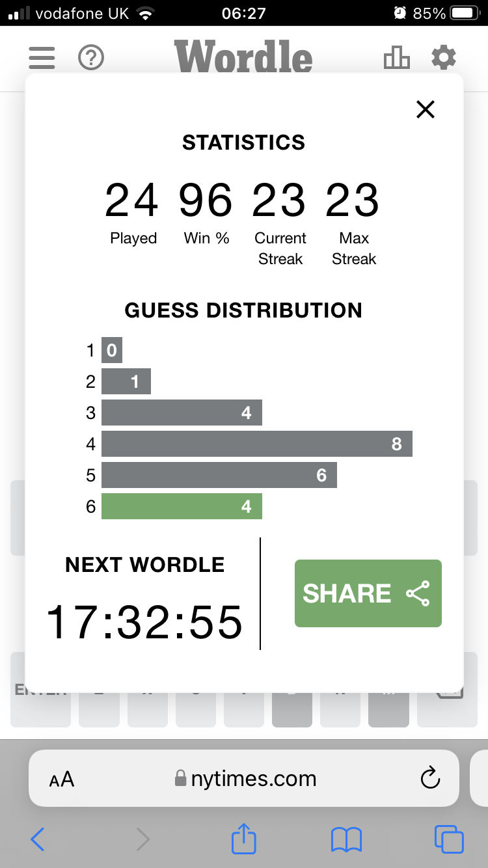Close the statistics popup
This screenshot has width=488, height=868.
coord(425,109)
